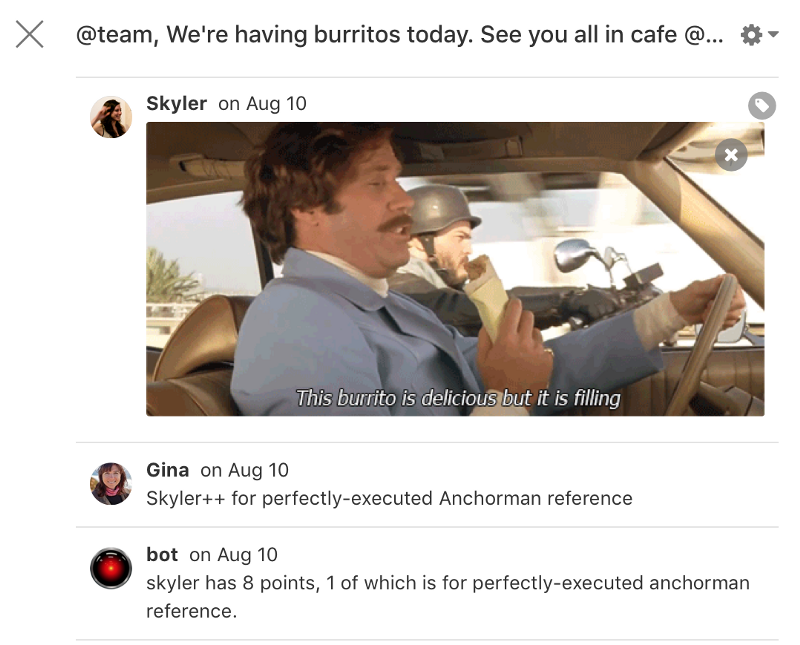The width and height of the screenshot is (800, 645).
Task: Expand the dropdown arrow beside the gear
Action: tap(773, 34)
